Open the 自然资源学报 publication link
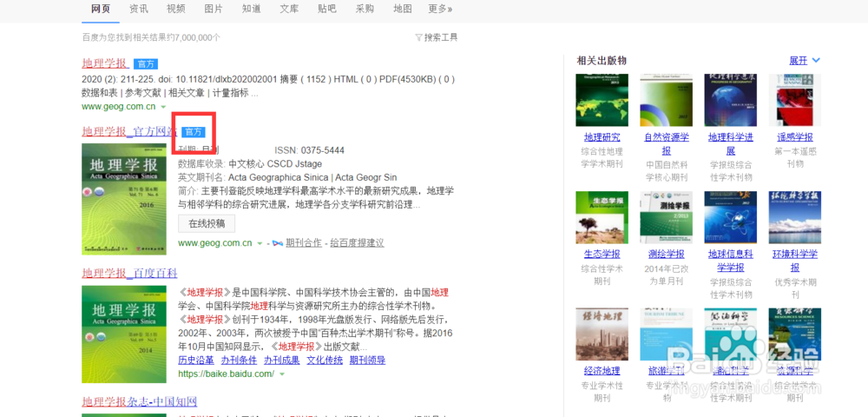Screen dimensions: 868x417 667,143
